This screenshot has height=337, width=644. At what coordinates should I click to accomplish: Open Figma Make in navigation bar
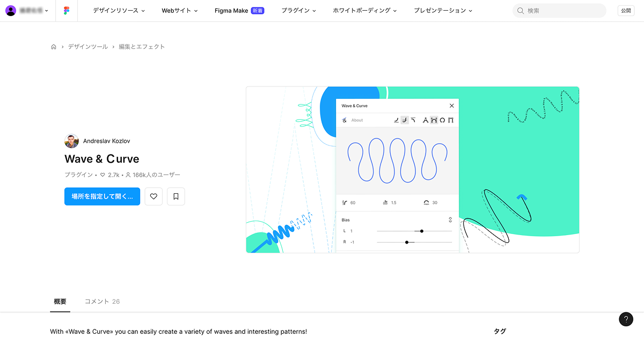pyautogui.click(x=239, y=11)
